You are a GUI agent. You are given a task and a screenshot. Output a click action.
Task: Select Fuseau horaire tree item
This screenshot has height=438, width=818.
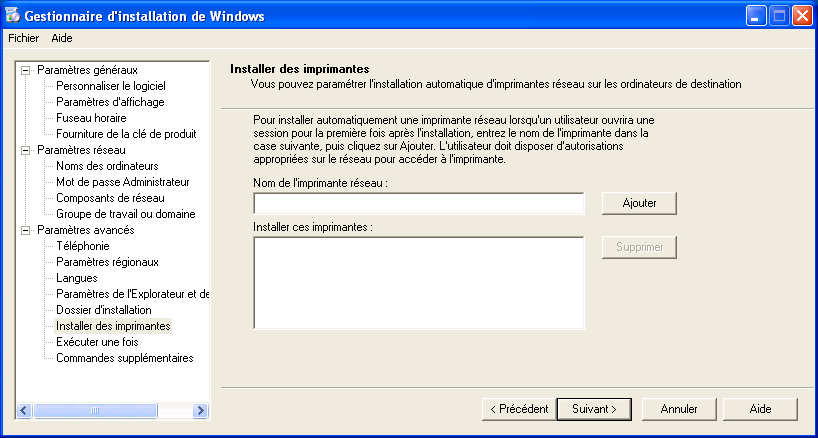[91, 118]
